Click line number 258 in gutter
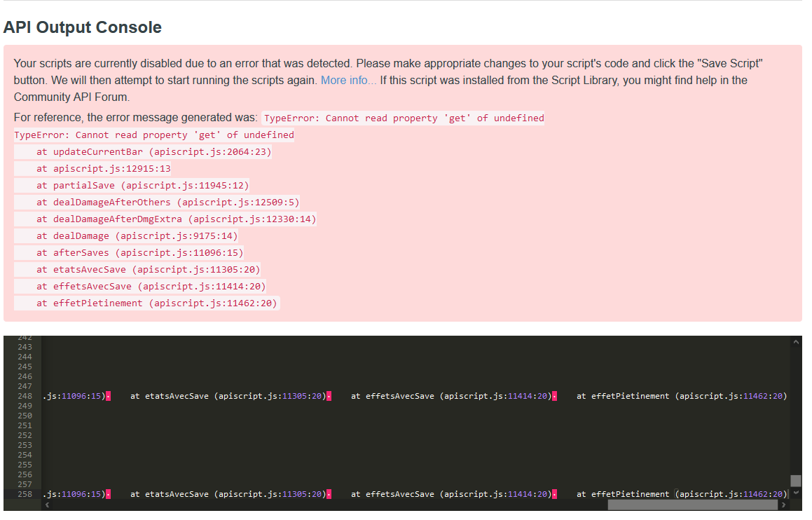812x520 pixels. pyautogui.click(x=25, y=494)
